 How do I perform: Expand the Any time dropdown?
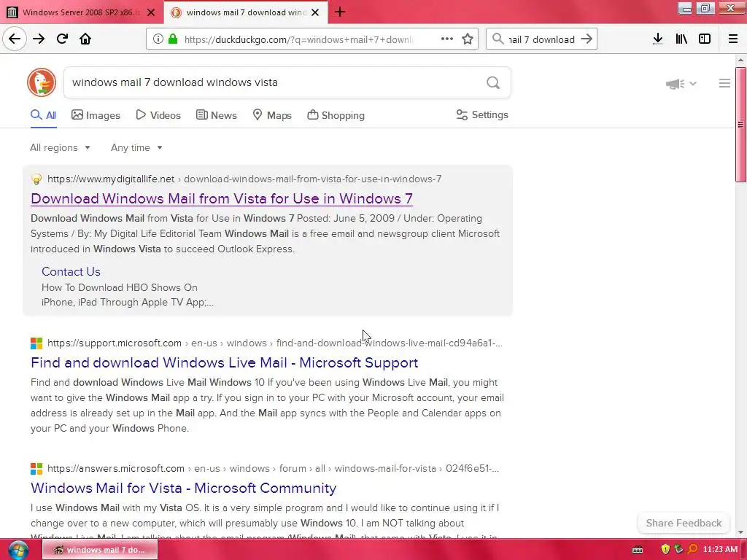[x=136, y=147]
